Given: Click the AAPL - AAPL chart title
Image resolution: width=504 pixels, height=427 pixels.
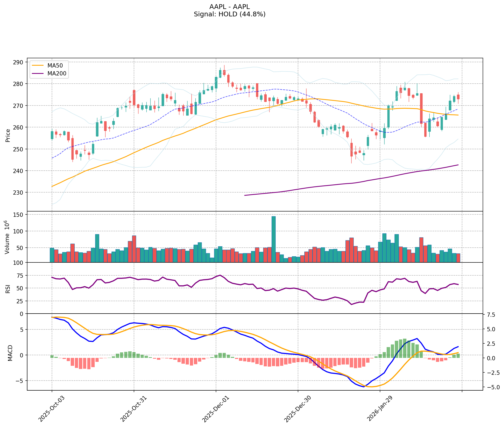Looking at the screenshot, I should (x=229, y=7).
